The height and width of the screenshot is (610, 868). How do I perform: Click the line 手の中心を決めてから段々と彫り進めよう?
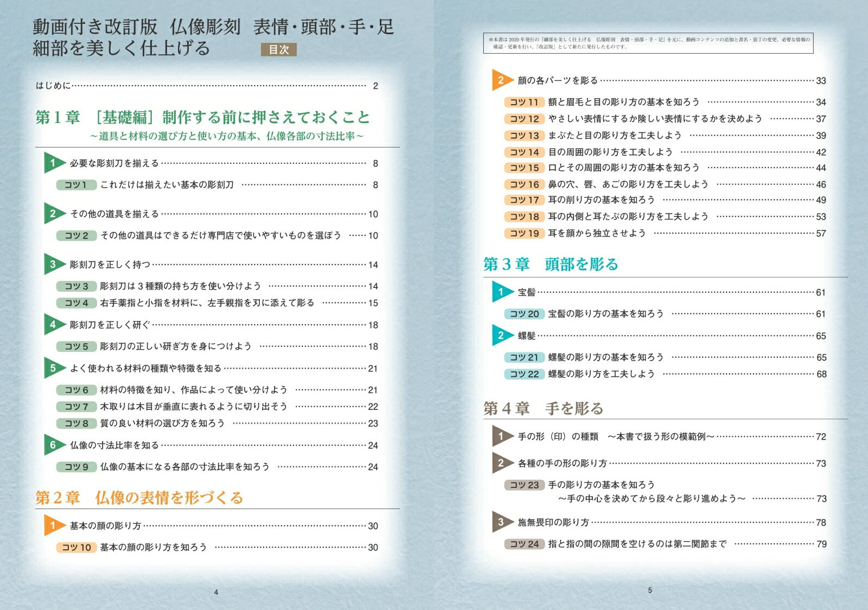[x=652, y=498]
